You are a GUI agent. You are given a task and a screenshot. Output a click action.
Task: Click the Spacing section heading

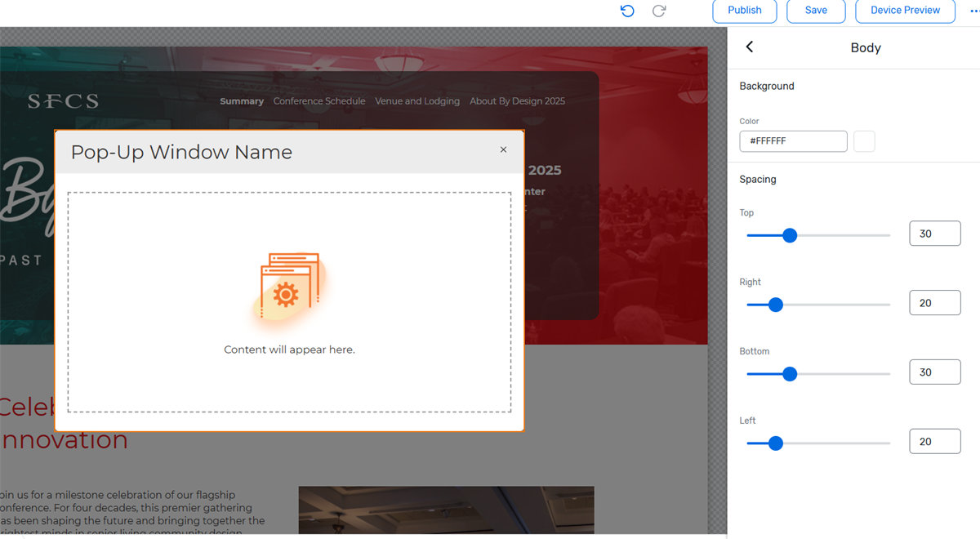(x=758, y=179)
